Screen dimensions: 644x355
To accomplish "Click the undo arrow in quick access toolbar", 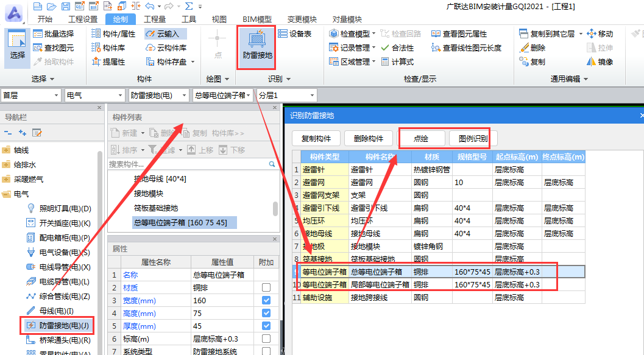I will click(149, 6).
